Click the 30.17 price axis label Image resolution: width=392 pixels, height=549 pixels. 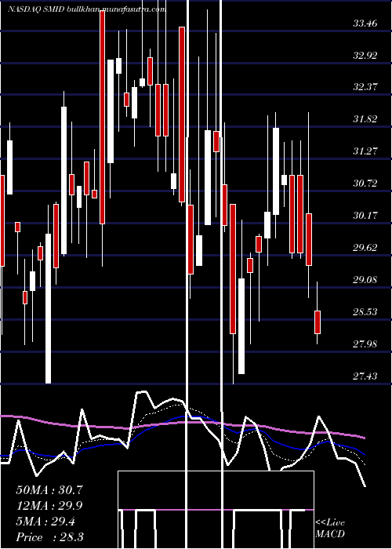click(x=365, y=216)
